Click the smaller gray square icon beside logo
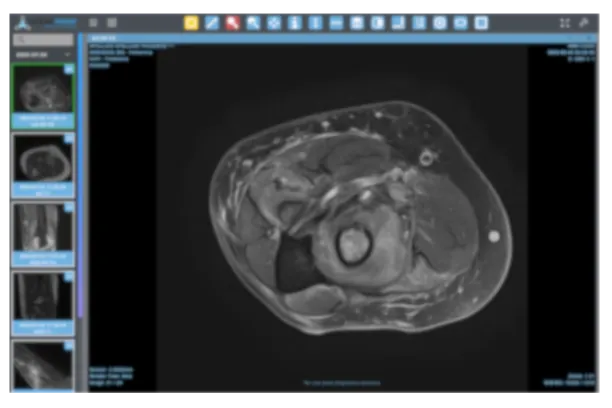The image size is (612, 408). [93, 23]
